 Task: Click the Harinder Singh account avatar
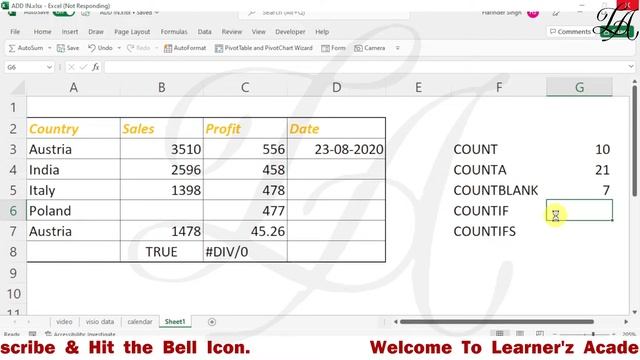[533, 13]
